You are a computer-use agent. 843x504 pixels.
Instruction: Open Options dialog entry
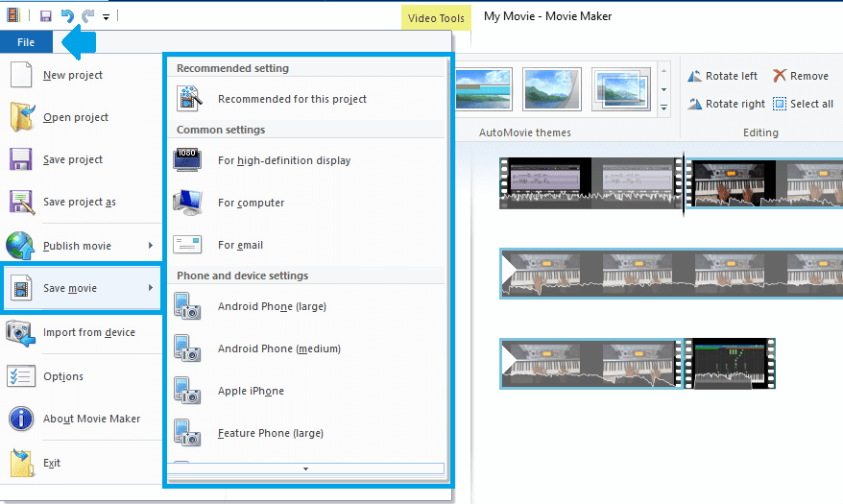63,376
